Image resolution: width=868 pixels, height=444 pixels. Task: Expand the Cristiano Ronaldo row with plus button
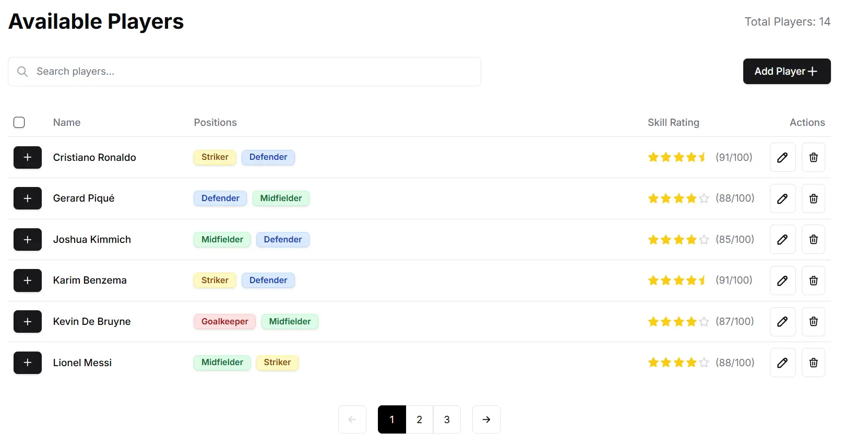(28, 157)
